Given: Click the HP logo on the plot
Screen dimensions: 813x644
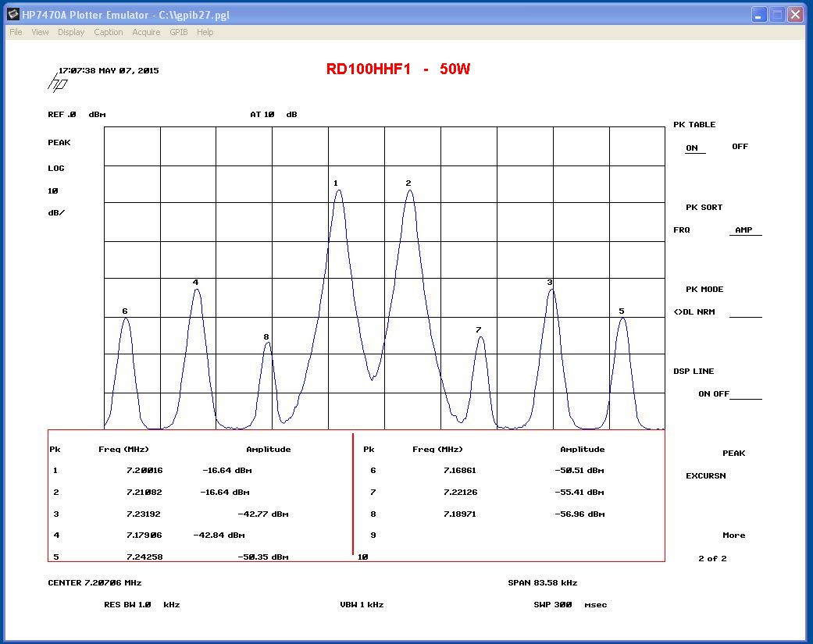Looking at the screenshot, I should 58,83.
